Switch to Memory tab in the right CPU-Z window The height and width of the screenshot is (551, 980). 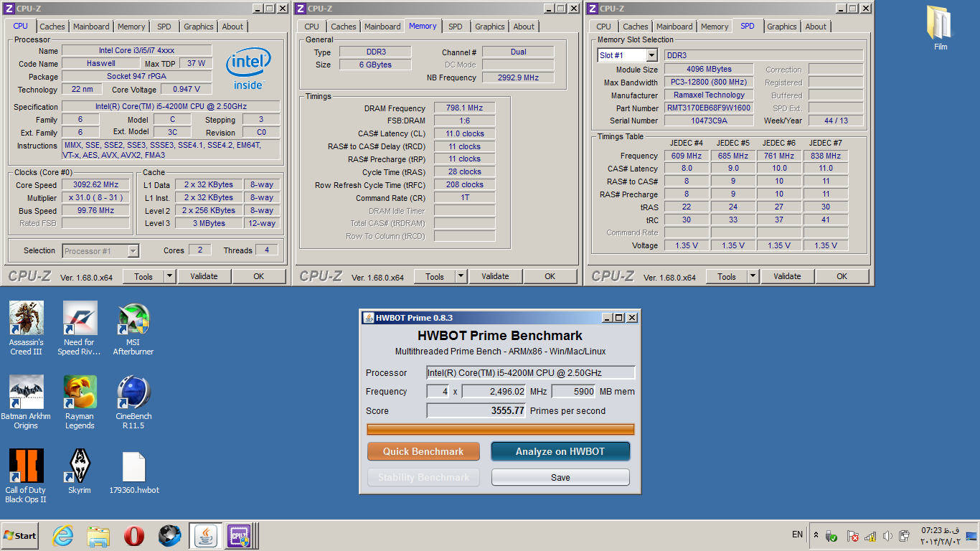coord(715,27)
